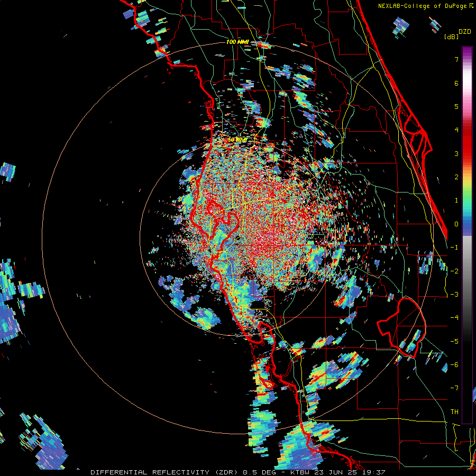Screen dimensions: 476x476
Task: Click the -5 value on the color scale
Action: coord(454,342)
